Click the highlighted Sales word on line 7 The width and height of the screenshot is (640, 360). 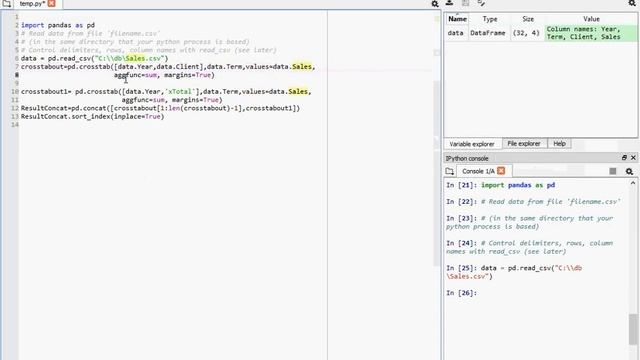pos(302,67)
